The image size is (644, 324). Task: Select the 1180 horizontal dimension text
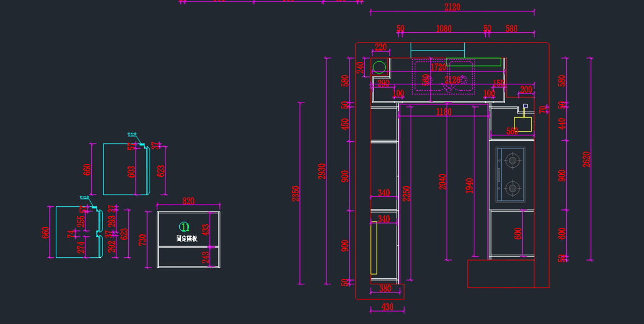tap(443, 112)
